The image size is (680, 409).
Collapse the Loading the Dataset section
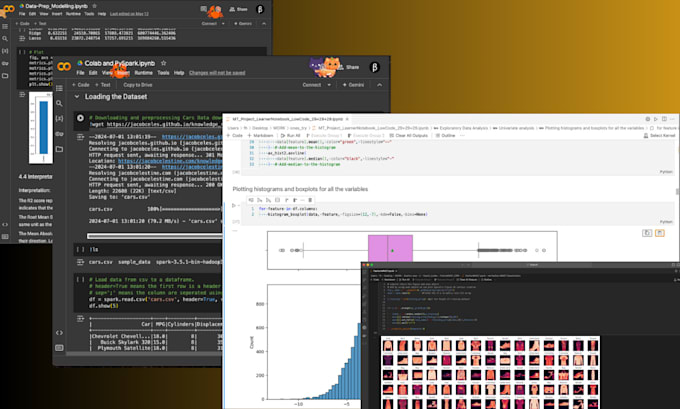pos(77,97)
